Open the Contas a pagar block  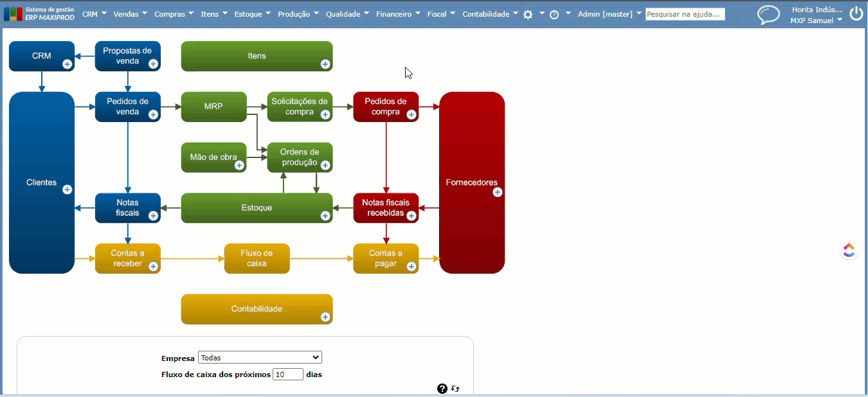click(x=386, y=258)
